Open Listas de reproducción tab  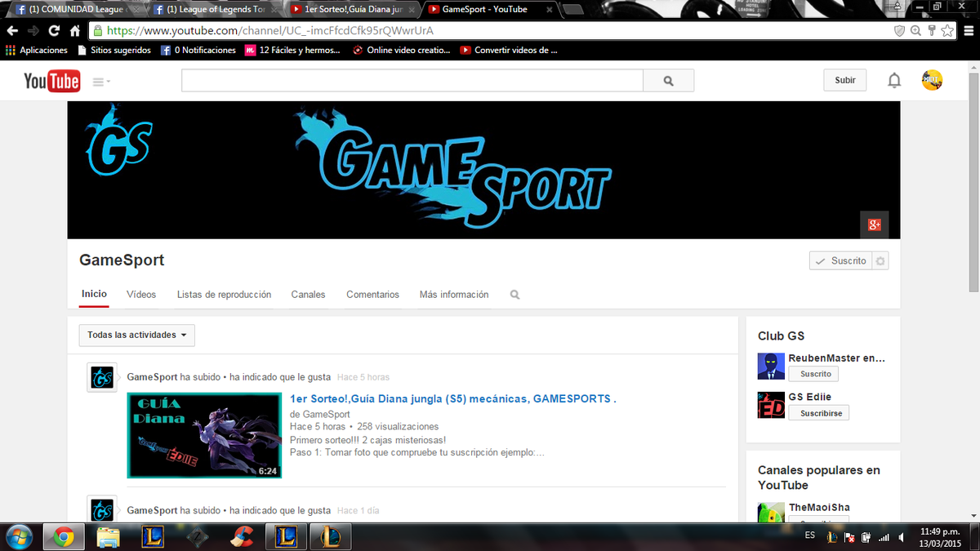coord(224,295)
